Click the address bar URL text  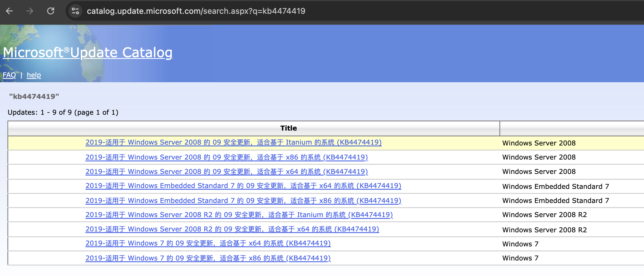pos(196,11)
